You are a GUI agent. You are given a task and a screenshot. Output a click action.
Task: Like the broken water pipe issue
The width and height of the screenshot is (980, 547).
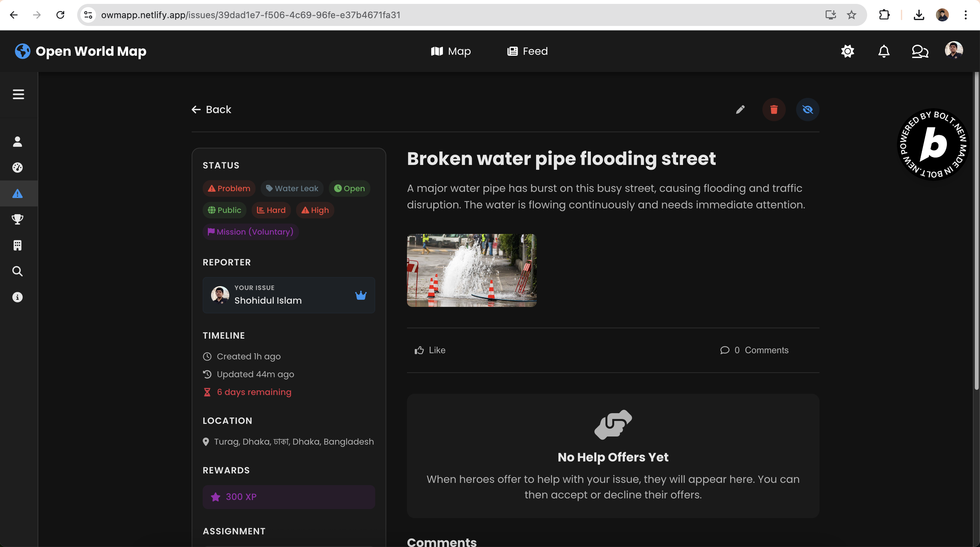click(x=430, y=350)
